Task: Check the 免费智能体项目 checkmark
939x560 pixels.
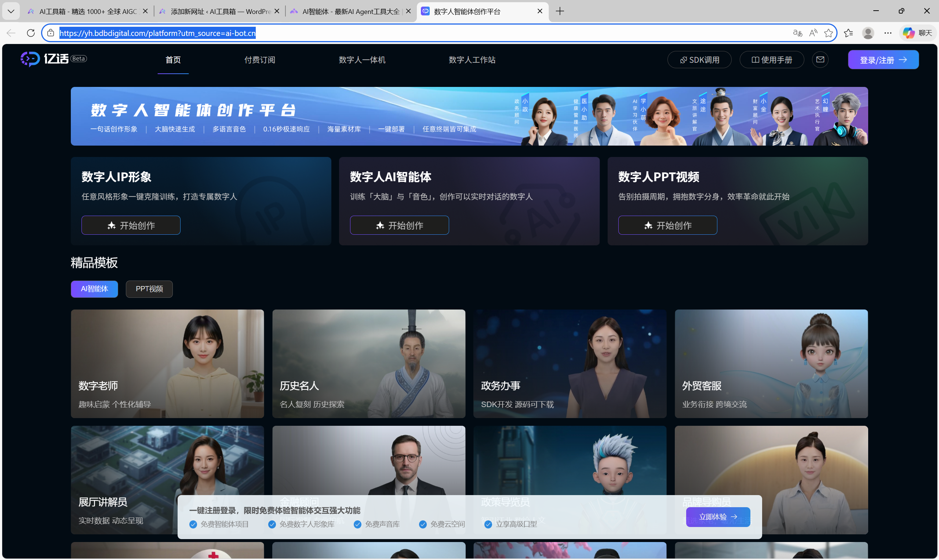Action: tap(193, 524)
